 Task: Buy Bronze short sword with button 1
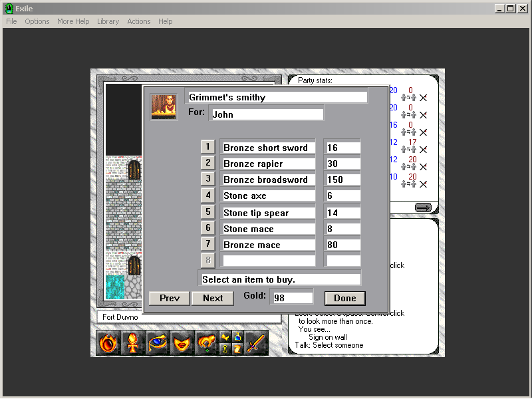[207, 147]
